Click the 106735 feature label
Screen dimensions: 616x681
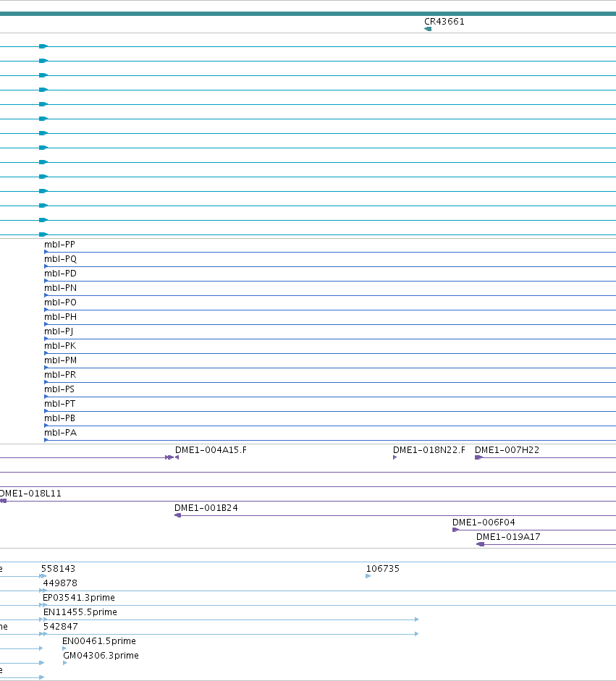coord(383,569)
